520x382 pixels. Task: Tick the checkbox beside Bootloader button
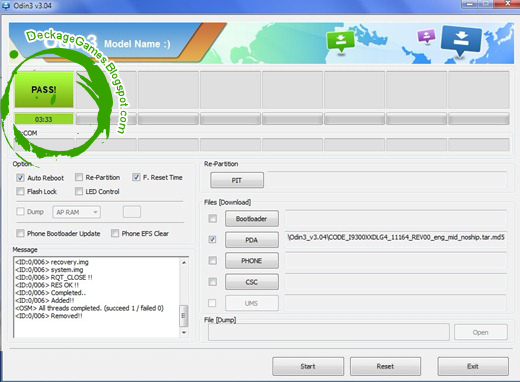tap(212, 218)
